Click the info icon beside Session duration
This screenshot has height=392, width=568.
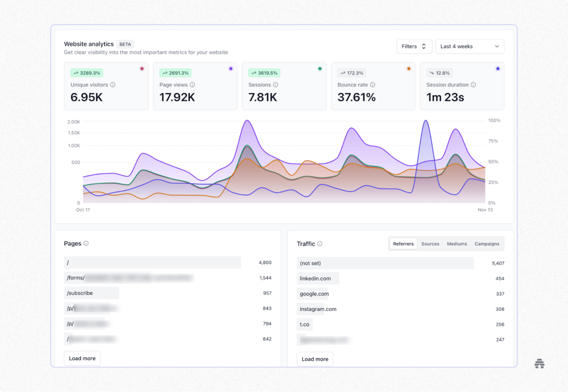click(474, 85)
